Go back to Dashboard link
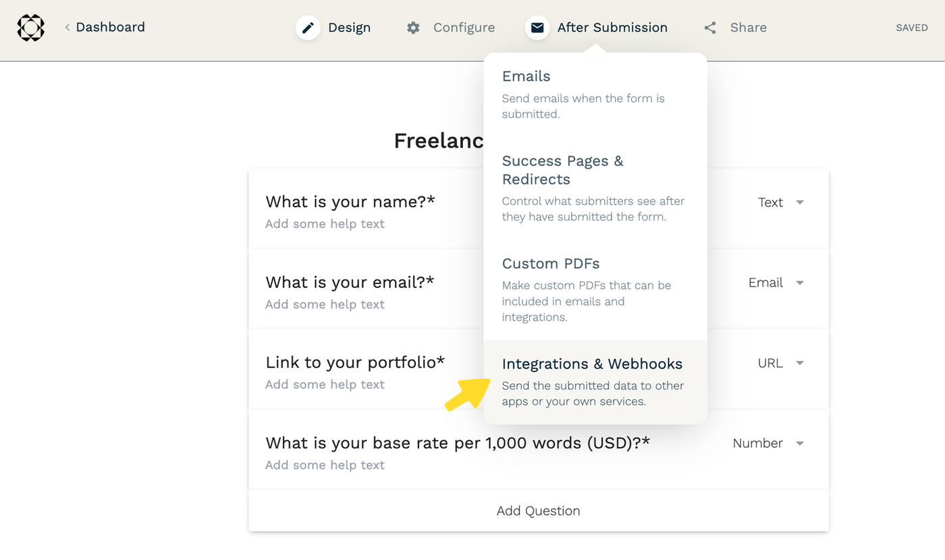The height and width of the screenshot is (560, 945). (x=110, y=28)
